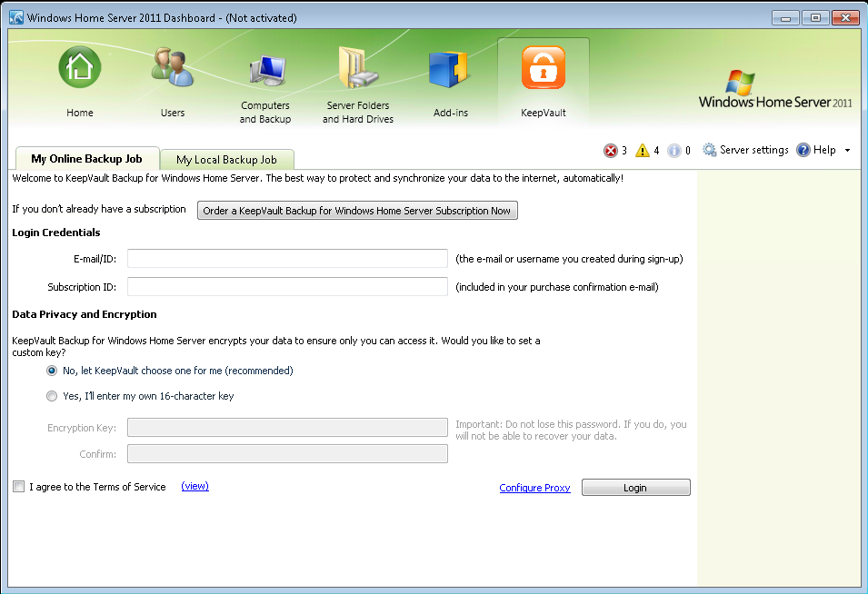Click the Windows Home Server 2011 logo
868x594 pixels.
[x=775, y=90]
